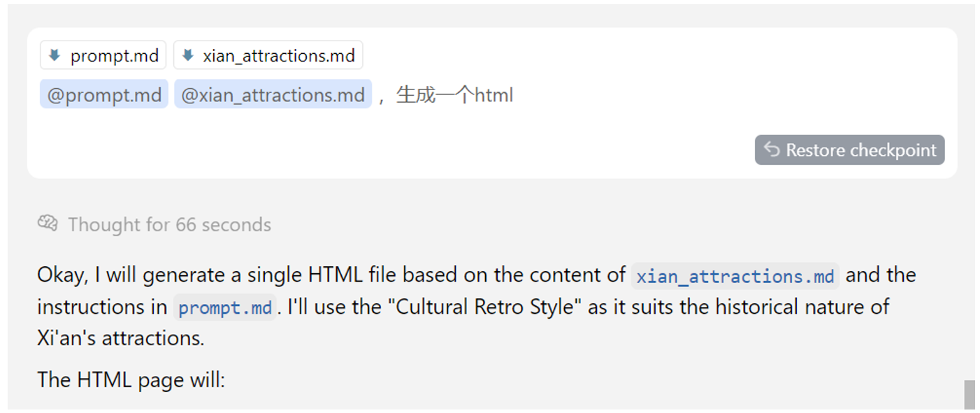980x413 pixels.
Task: Click the "The HTML page will:" line
Action: pos(131,379)
